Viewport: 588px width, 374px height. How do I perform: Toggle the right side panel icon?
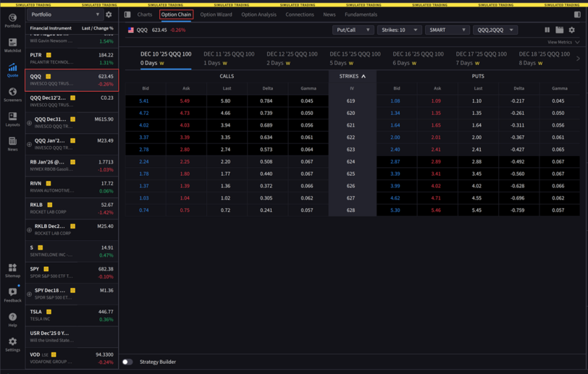point(577,14)
